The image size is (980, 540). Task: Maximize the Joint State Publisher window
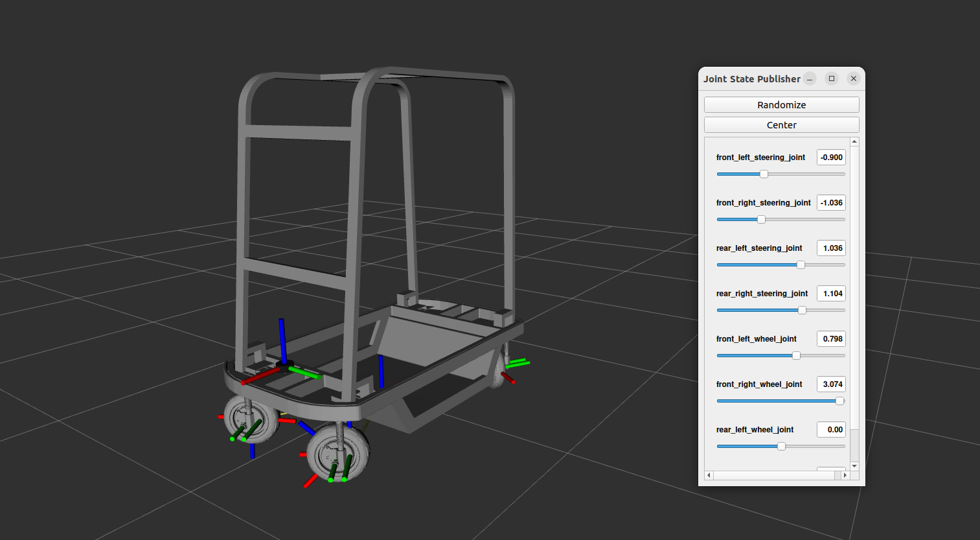[831, 78]
